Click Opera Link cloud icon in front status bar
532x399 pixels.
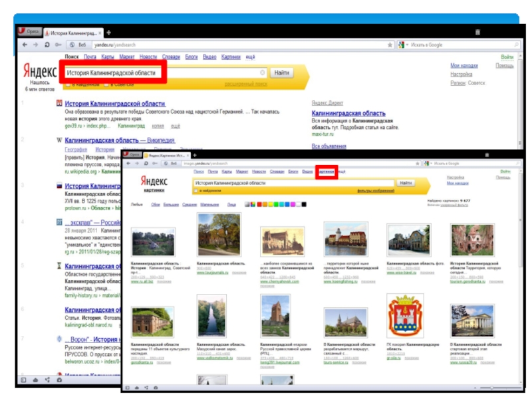(137, 388)
